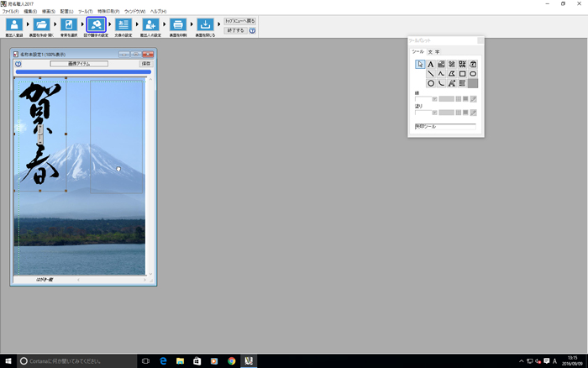
Task: Click the 賀春 calligraphy image on the card
Action: coord(39,134)
